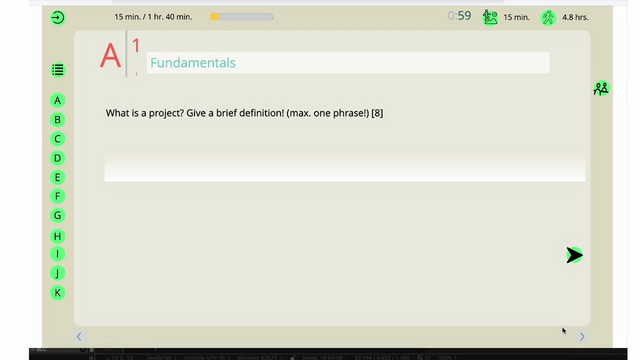This screenshot has width=640, height=360.
Task: Go to next page with right chevron
Action: pyautogui.click(x=582, y=336)
